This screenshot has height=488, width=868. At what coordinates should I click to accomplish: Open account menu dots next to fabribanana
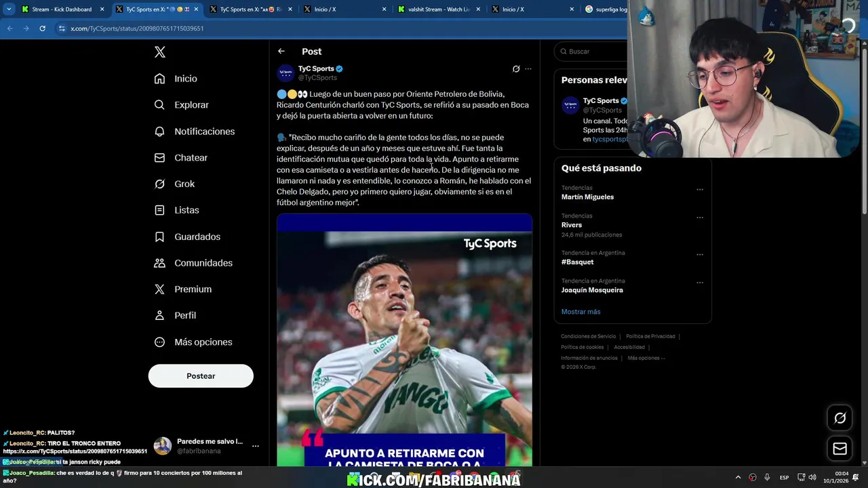[x=256, y=446]
